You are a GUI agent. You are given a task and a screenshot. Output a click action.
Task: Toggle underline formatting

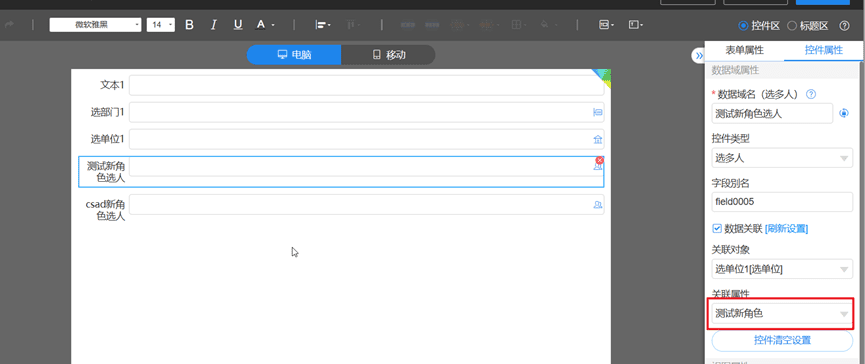point(238,25)
